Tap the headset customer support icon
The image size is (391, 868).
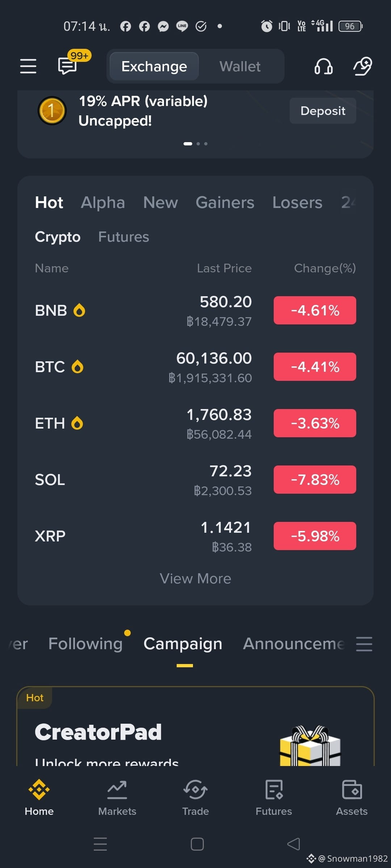pos(323,66)
